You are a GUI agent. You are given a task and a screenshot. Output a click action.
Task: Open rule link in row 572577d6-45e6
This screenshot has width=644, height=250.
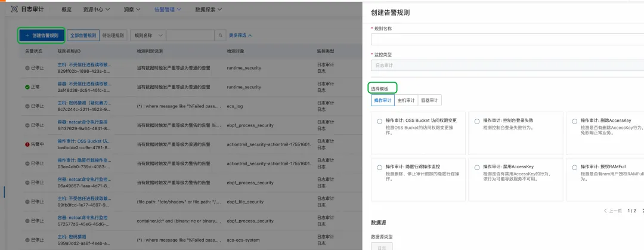point(82,218)
